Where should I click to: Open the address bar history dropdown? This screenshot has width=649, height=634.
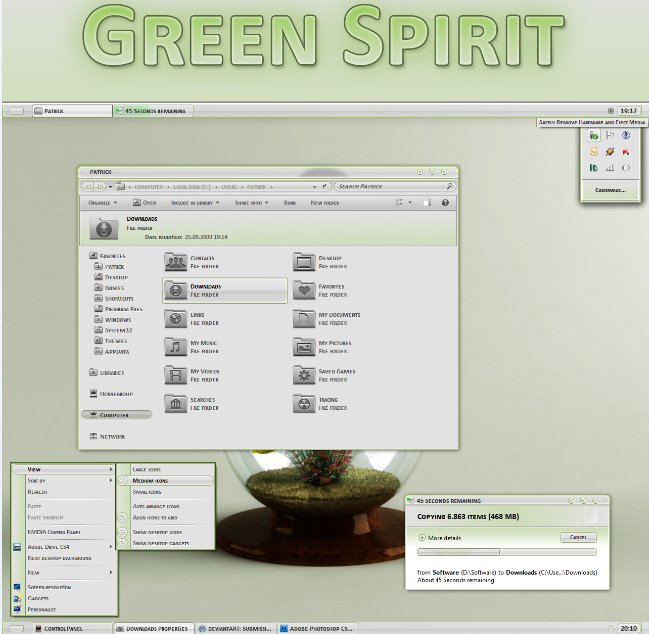tap(315, 187)
